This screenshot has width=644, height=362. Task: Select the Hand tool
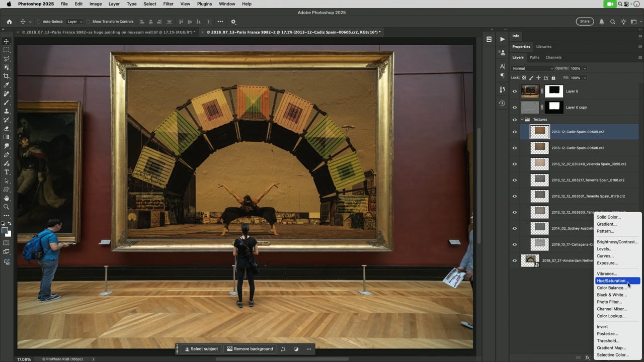[x=7, y=198]
